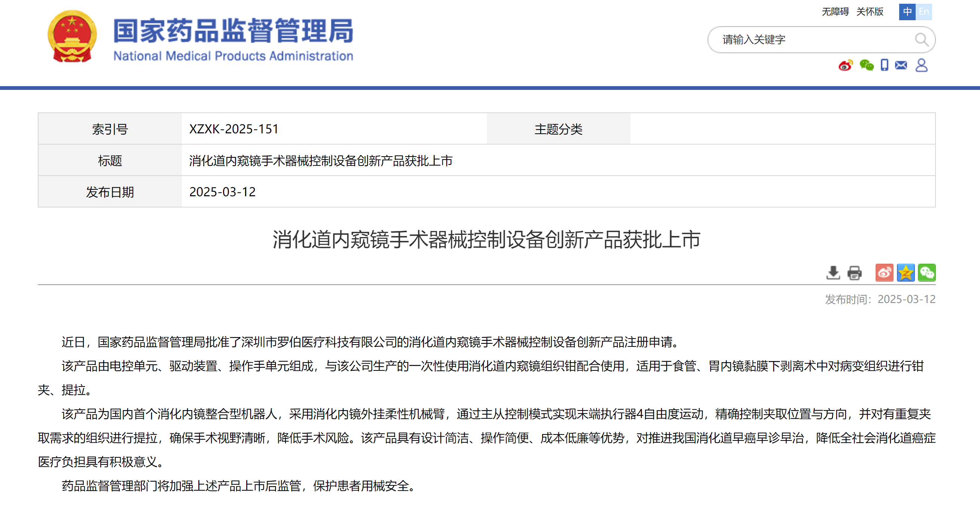
Task: Print the article with printer icon
Action: pyautogui.click(x=854, y=273)
